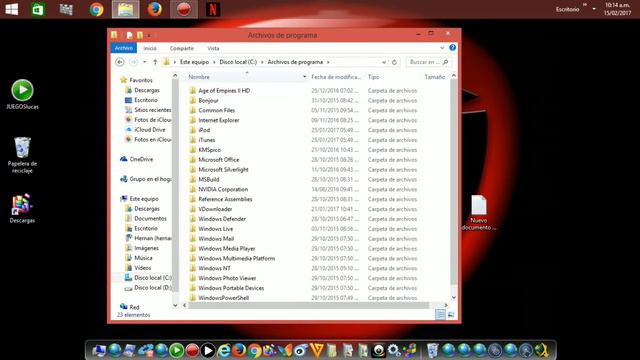Click Disco local (C:) in breadcrumb

(238, 62)
